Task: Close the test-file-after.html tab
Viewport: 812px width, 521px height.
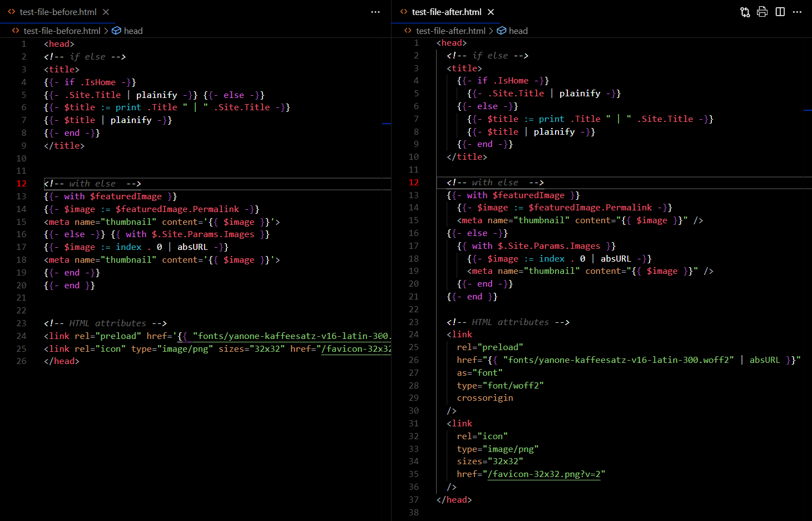Action: (x=491, y=12)
